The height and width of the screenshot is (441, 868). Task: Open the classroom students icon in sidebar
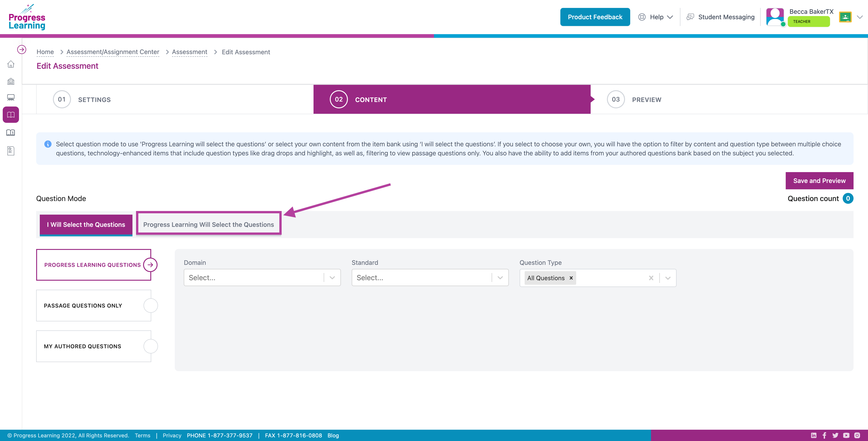click(11, 98)
